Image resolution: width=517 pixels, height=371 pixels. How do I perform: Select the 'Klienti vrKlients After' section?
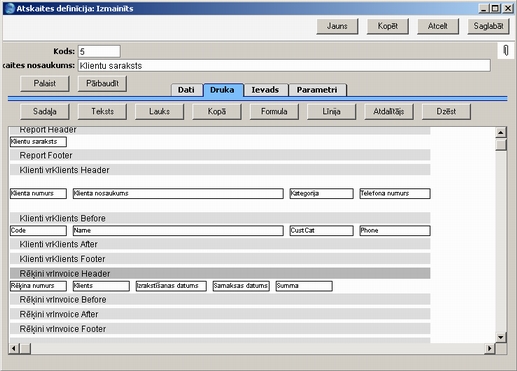[x=220, y=244]
